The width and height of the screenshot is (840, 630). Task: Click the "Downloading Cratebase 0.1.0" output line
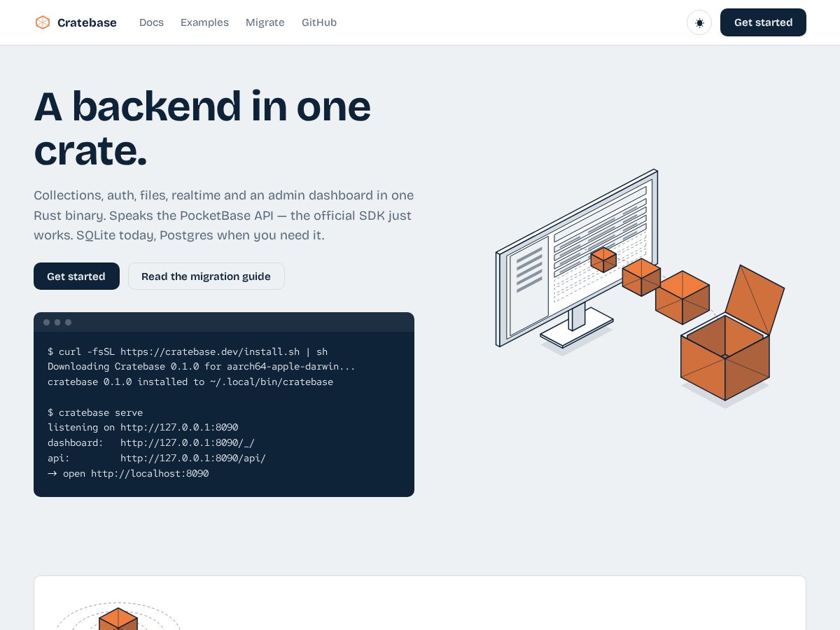202,366
